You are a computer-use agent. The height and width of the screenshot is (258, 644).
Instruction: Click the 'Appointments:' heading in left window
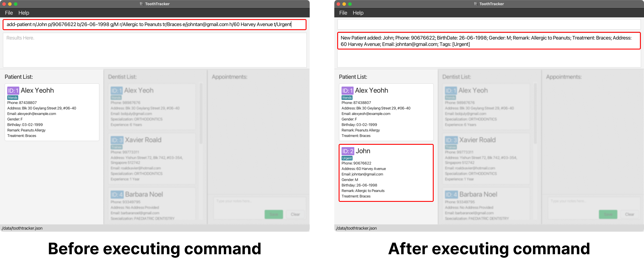click(x=229, y=77)
